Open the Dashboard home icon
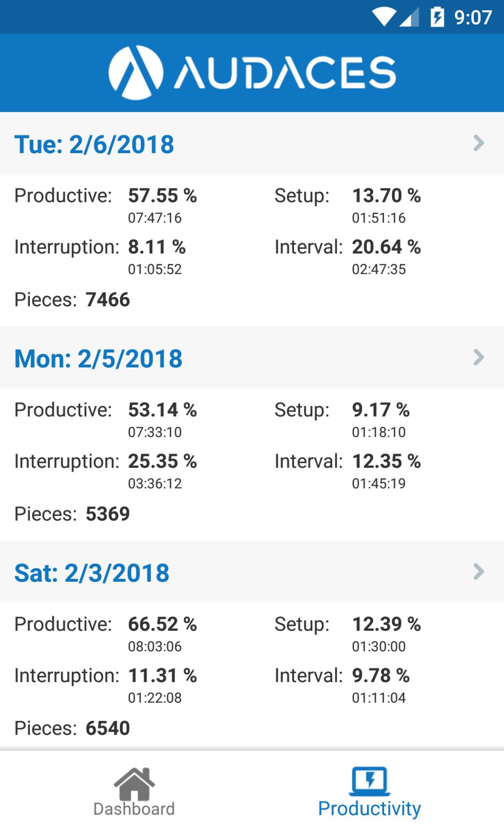Image resolution: width=504 pixels, height=829 pixels. [134, 783]
